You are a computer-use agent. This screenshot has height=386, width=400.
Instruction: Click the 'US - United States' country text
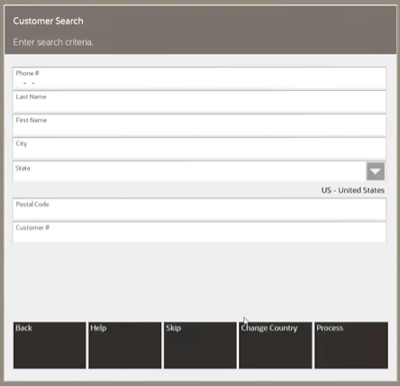(353, 190)
